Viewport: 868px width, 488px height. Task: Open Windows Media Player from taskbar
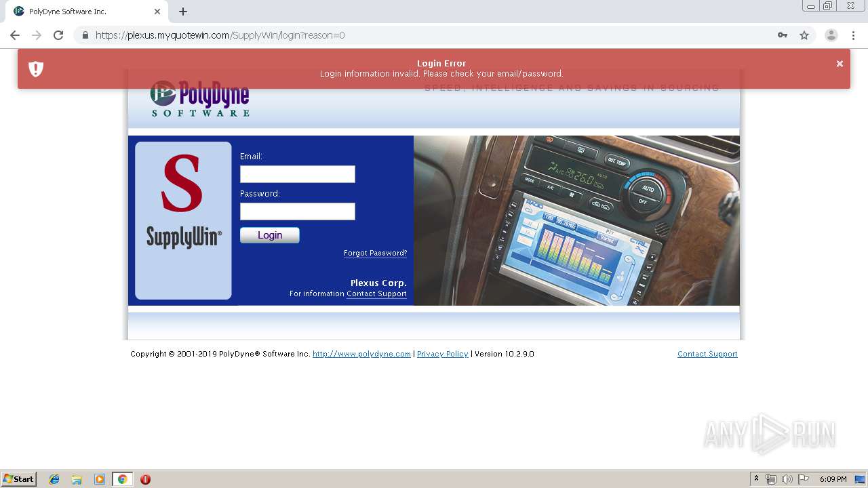100,479
